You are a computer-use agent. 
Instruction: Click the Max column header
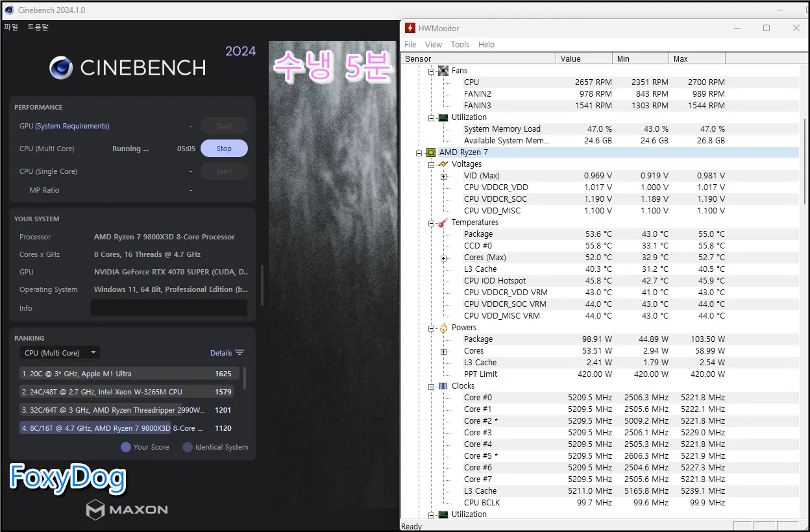[x=697, y=58]
